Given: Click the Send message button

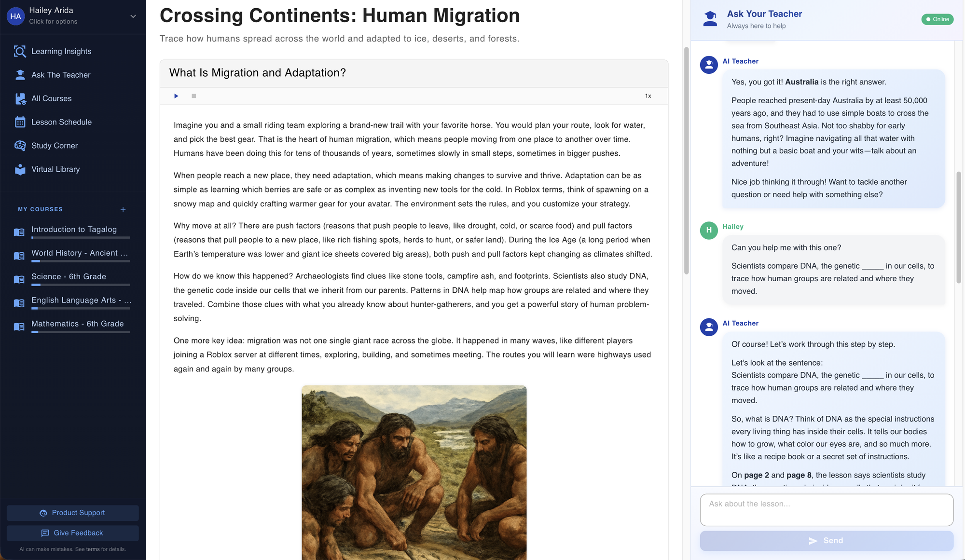Looking at the screenshot, I should point(827,541).
